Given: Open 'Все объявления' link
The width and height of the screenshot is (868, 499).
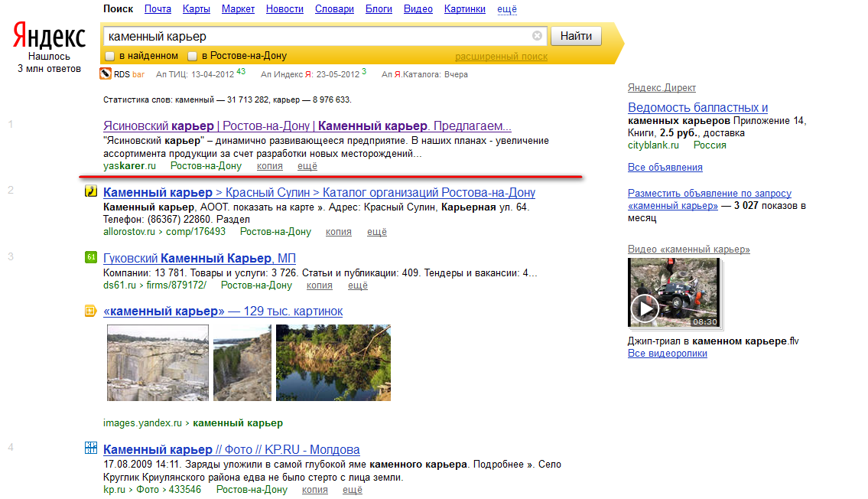Looking at the screenshot, I should point(665,168).
